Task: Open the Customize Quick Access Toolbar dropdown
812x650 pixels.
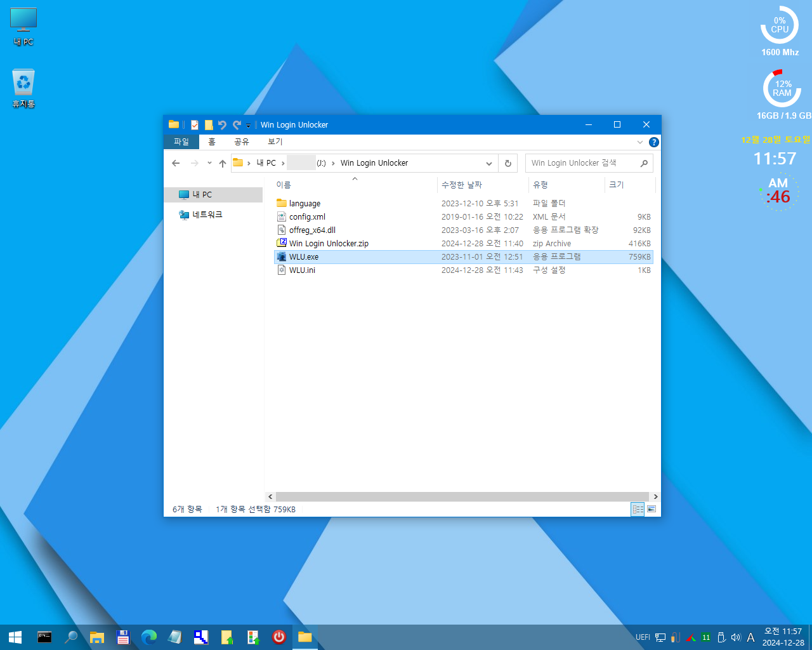Action: pos(249,126)
